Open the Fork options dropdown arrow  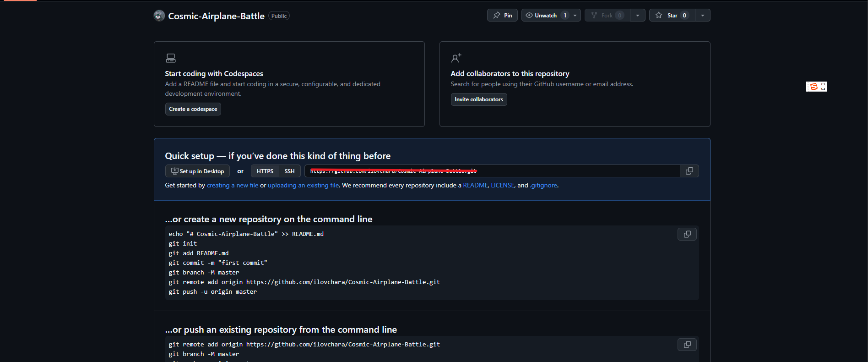pyautogui.click(x=637, y=15)
